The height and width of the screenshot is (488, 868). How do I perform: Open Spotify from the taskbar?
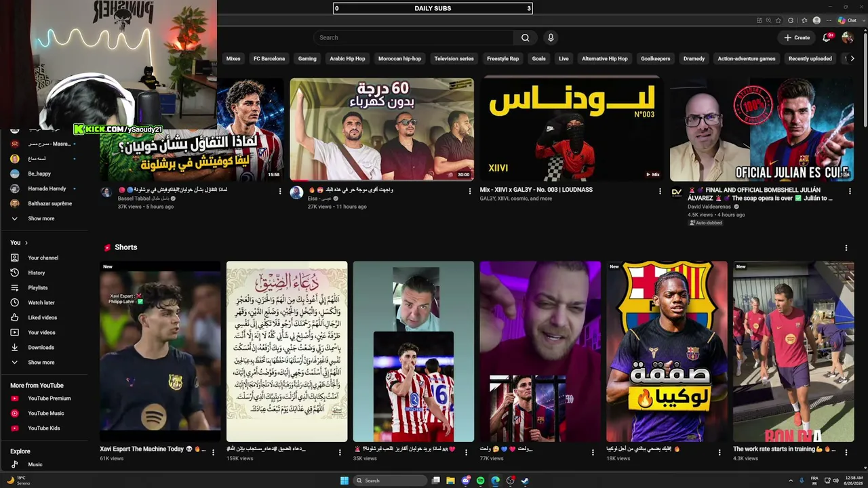(x=480, y=481)
